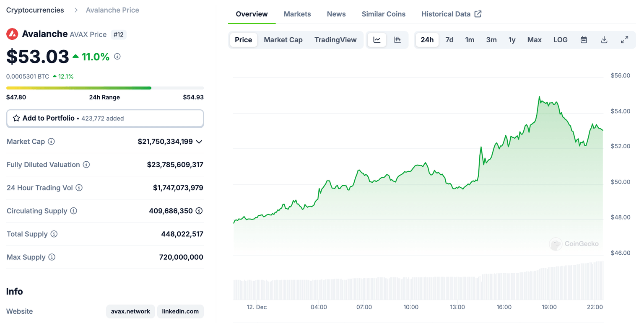Toggle LOG scale on chart
Screen dimensions: 644x323
coord(560,40)
